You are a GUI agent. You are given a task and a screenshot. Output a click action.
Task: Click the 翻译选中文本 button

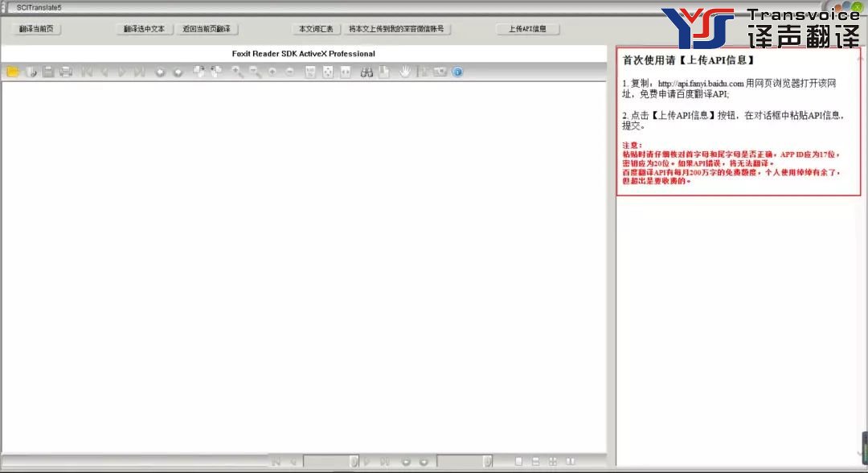144,29
